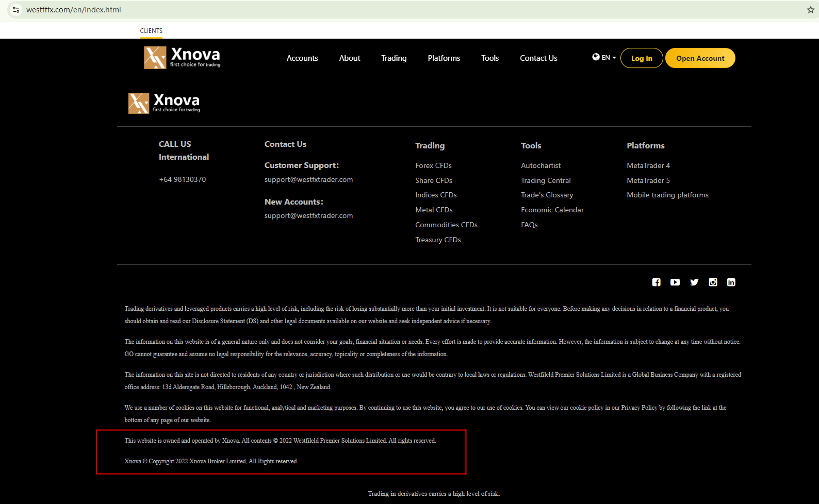View site information icon in address bar
Image resolution: width=819 pixels, height=504 pixels.
(16, 10)
